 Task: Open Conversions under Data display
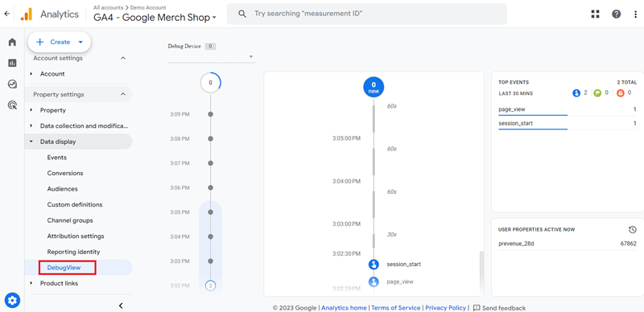[x=65, y=173]
